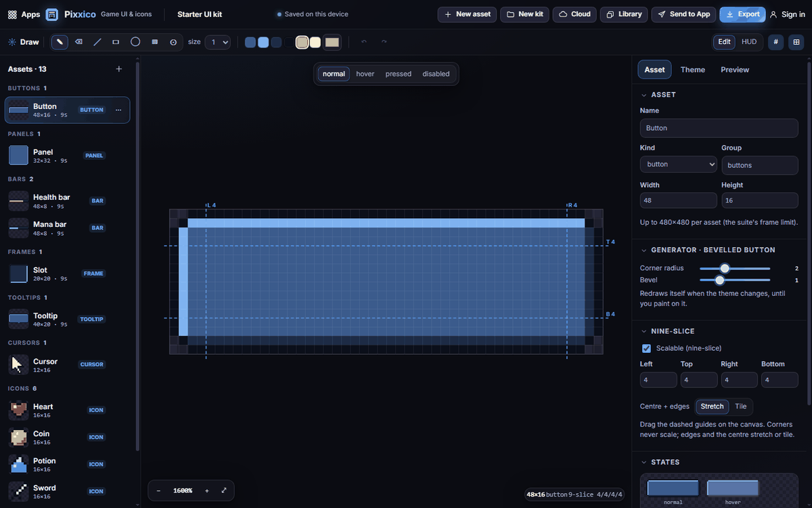Collapse the GENERATOR · BEVELLED BUTTON section
Screen dimensions: 812x508
coord(643,250)
